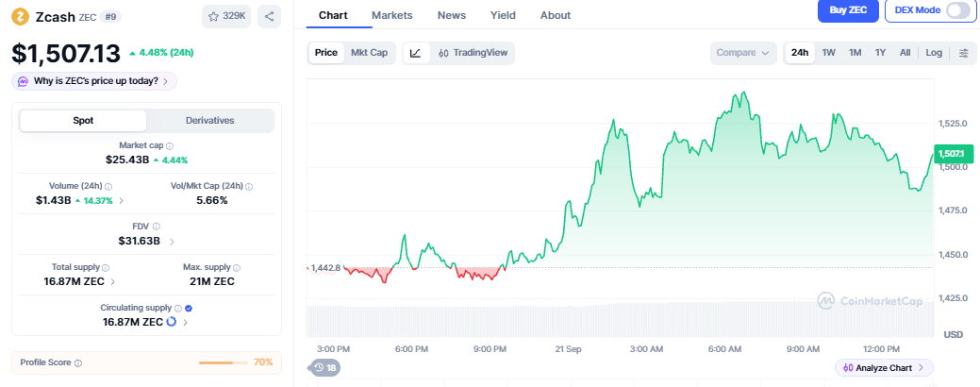Switch to the TradingView chart

[x=473, y=53]
